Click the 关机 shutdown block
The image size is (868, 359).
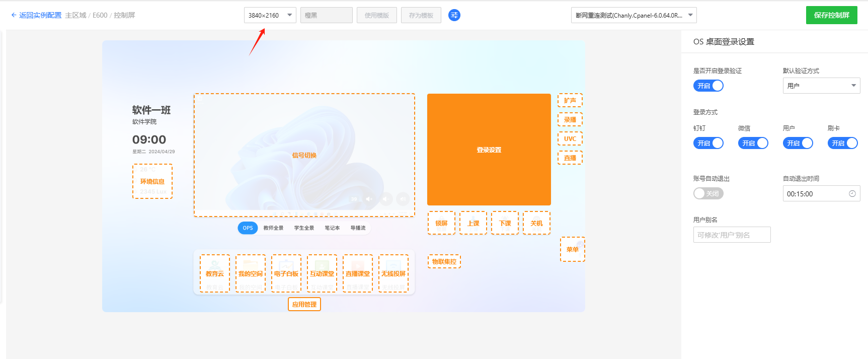(x=536, y=223)
